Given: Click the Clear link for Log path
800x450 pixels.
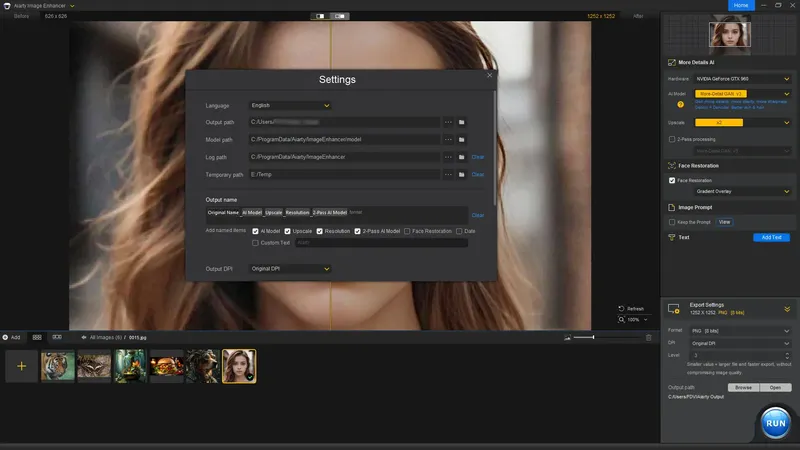Looking at the screenshot, I should coord(478,157).
